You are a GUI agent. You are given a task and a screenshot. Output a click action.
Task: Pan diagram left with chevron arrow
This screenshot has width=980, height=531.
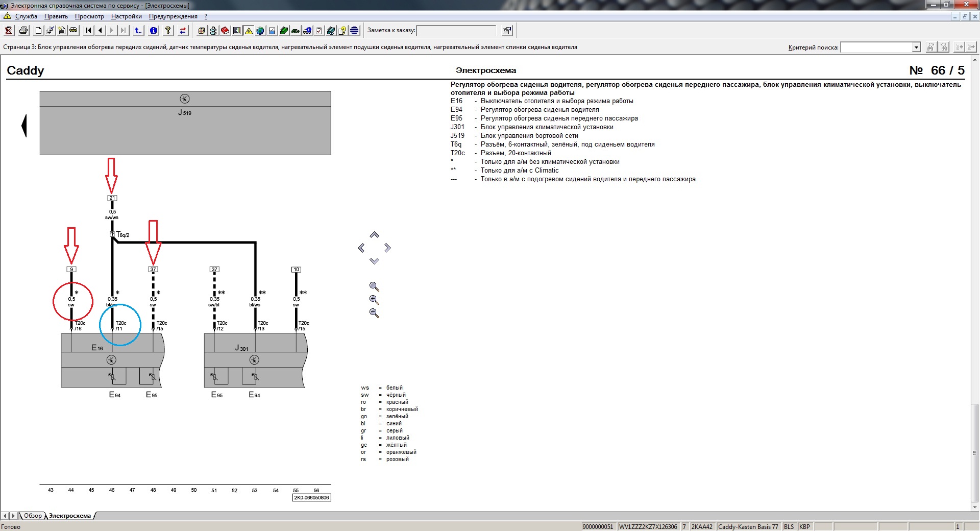361,248
